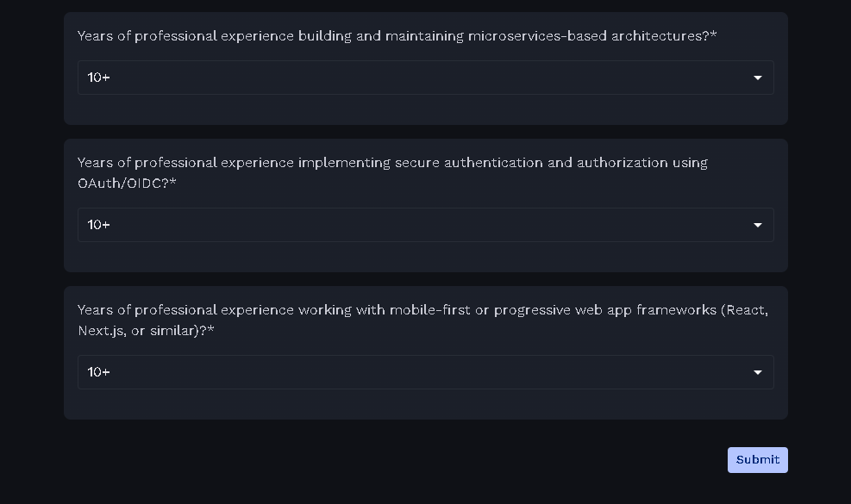Screen dimensions: 851x504
Task: Click the caret arrow in React/Next.js dropdown
Action: [758, 373]
